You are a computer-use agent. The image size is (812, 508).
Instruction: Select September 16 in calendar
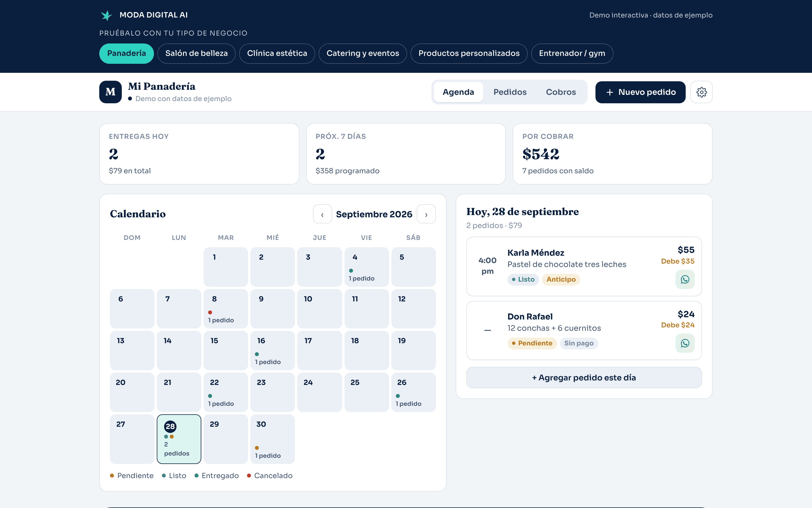tap(272, 351)
